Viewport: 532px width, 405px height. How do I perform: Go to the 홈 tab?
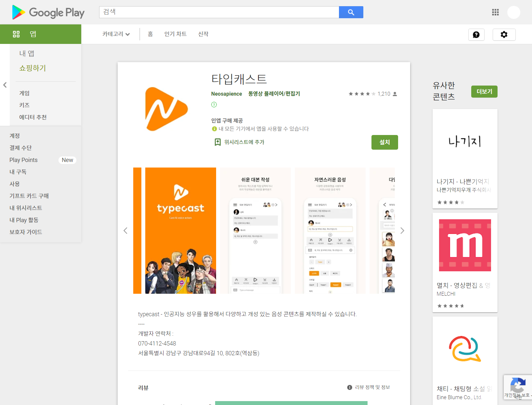(x=150, y=34)
